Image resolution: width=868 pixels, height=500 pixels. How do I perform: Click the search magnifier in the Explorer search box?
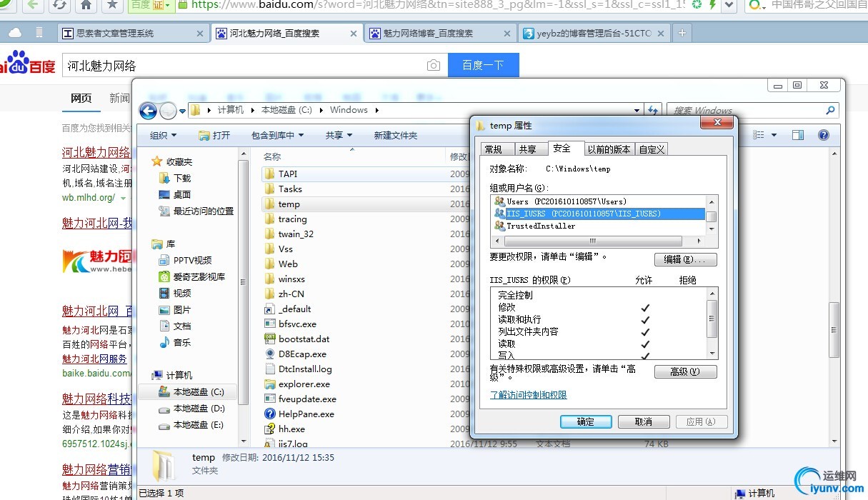pyautogui.click(x=829, y=110)
